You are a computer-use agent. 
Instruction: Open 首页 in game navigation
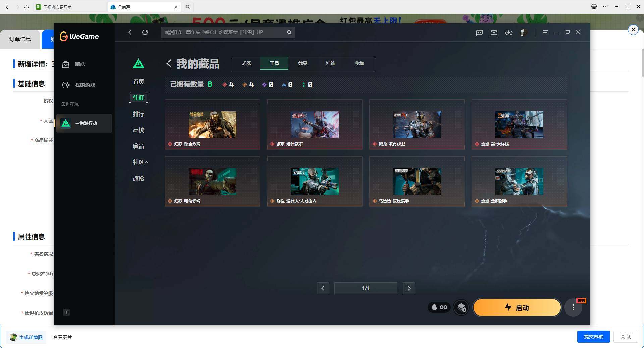(x=139, y=82)
